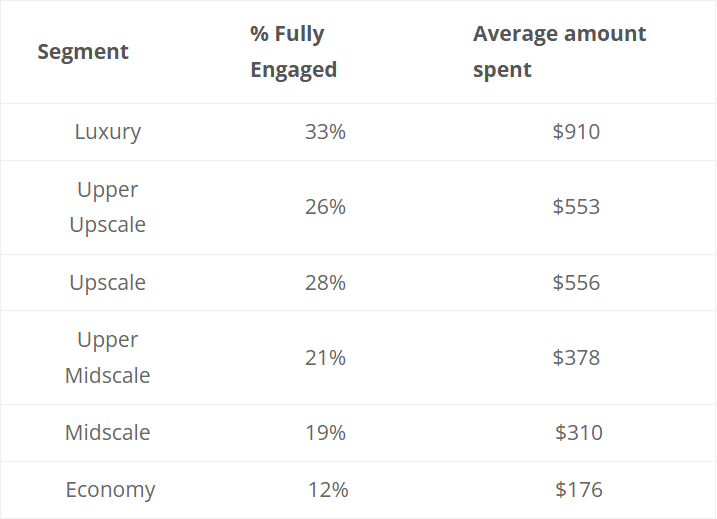
Task: Click the Average amount spent header
Action: click(559, 52)
